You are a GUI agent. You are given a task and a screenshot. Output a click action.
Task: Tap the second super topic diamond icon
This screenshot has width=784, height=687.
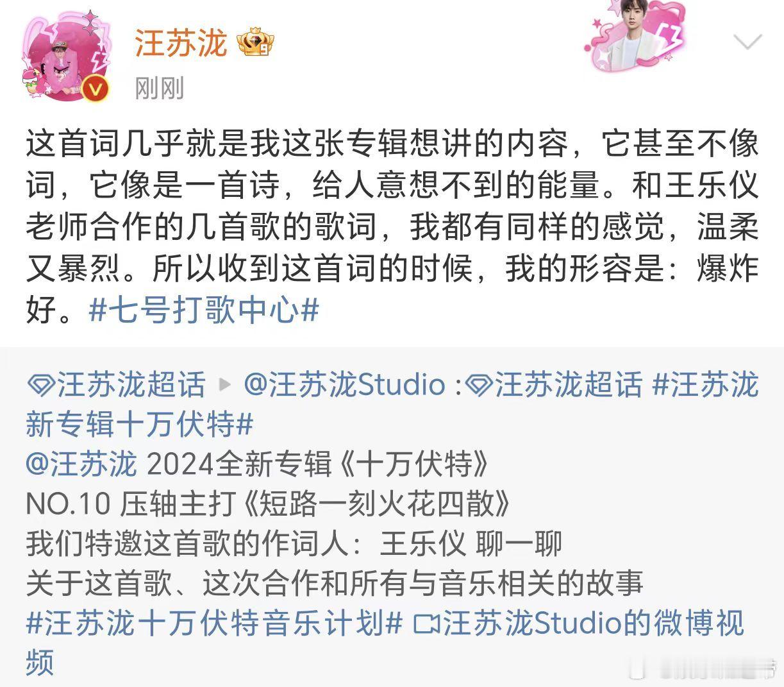(479, 386)
